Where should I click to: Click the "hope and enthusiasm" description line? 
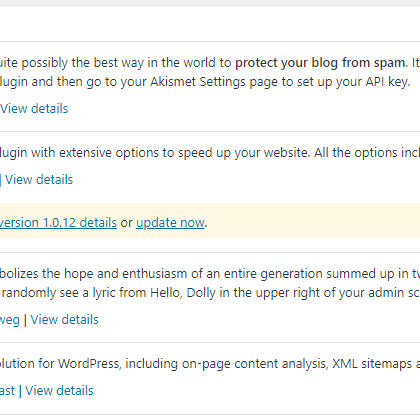pyautogui.click(x=210, y=274)
